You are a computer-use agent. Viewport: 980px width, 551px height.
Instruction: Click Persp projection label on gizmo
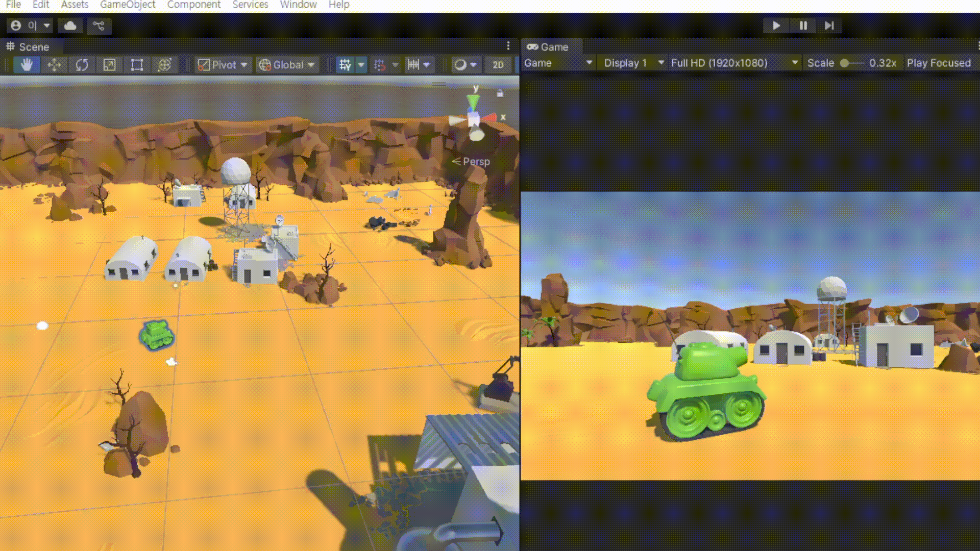pos(476,162)
